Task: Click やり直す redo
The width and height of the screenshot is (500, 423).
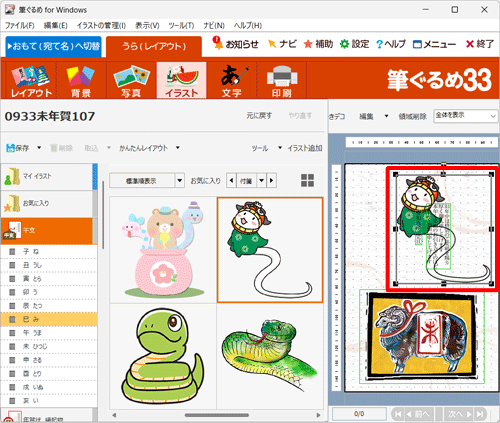Action: 300,116
